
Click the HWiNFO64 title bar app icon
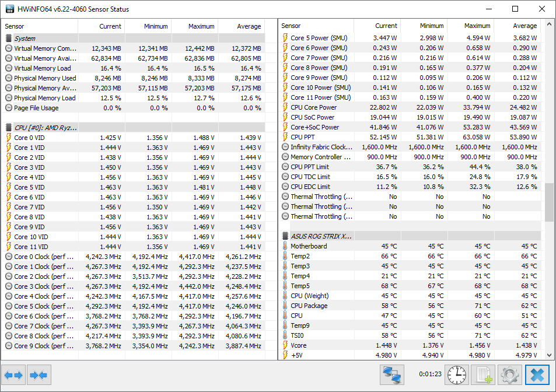pyautogui.click(x=10, y=9)
